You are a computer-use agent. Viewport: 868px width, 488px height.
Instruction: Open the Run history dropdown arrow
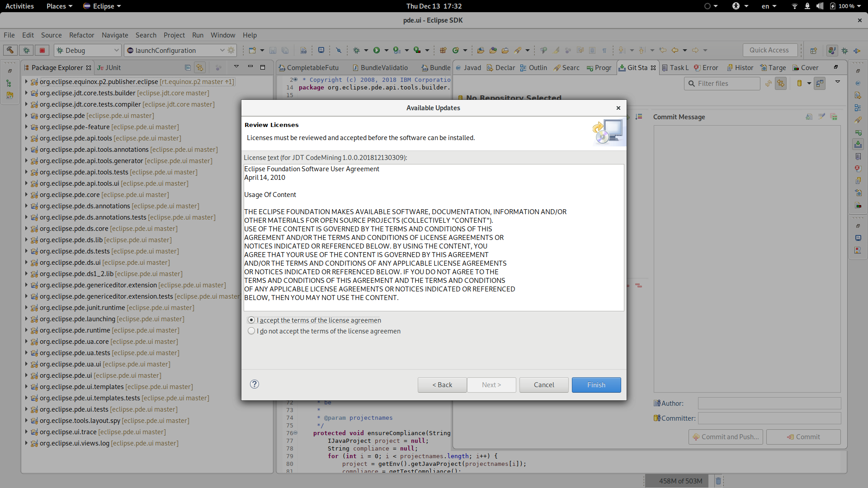coord(386,50)
